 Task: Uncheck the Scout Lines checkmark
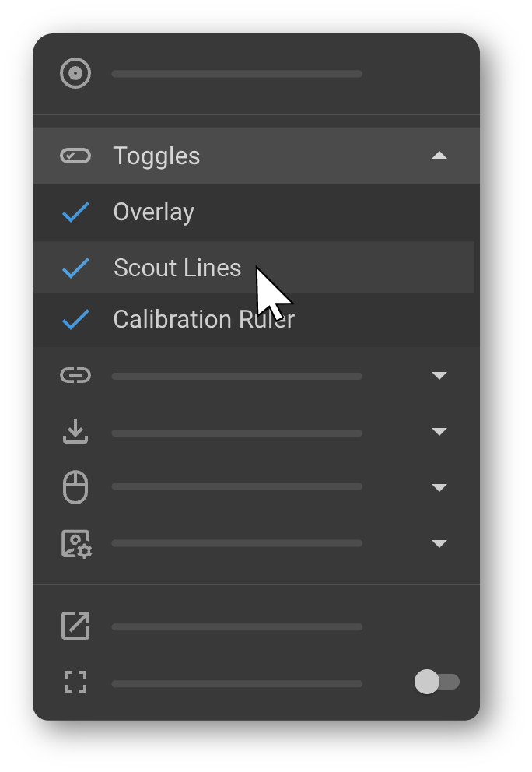point(75,268)
